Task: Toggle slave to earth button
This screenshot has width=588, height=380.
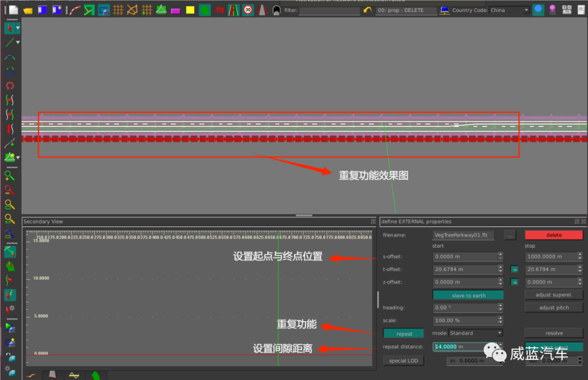Action: 468,295
